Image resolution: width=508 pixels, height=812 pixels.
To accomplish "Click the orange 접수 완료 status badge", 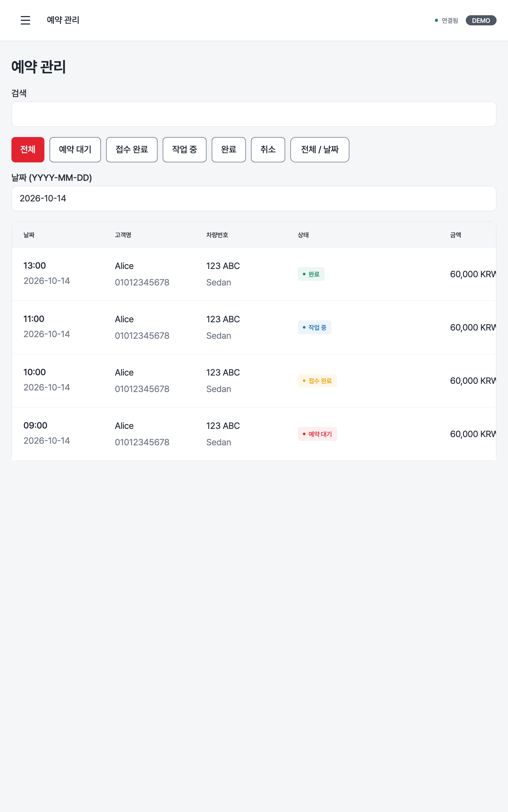I will [317, 381].
